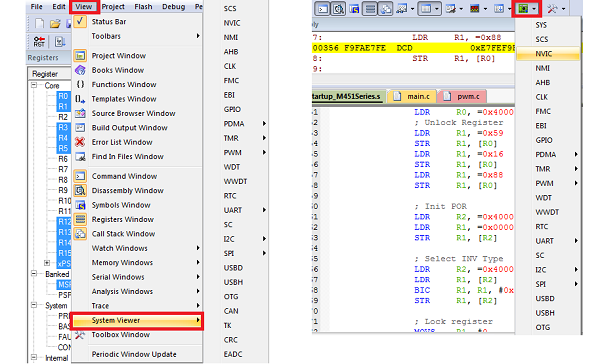The height and width of the screenshot is (364, 600).
Task: Open the Project menu
Action: [113, 7]
